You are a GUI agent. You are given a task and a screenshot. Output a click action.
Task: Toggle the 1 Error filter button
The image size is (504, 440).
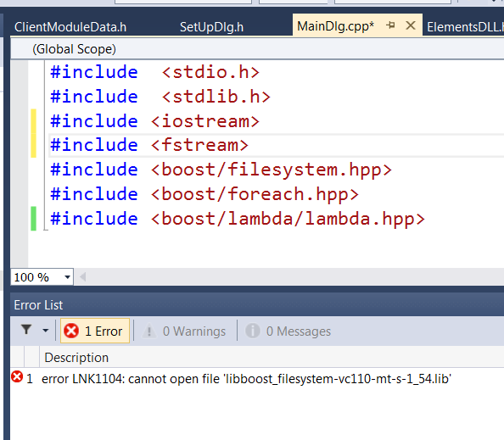tap(95, 331)
